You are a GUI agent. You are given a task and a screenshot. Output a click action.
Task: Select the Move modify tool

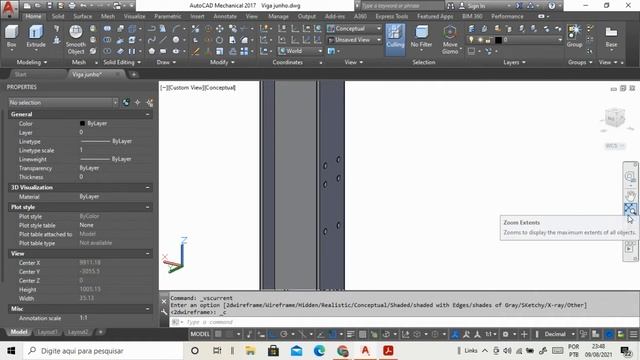[x=220, y=29]
